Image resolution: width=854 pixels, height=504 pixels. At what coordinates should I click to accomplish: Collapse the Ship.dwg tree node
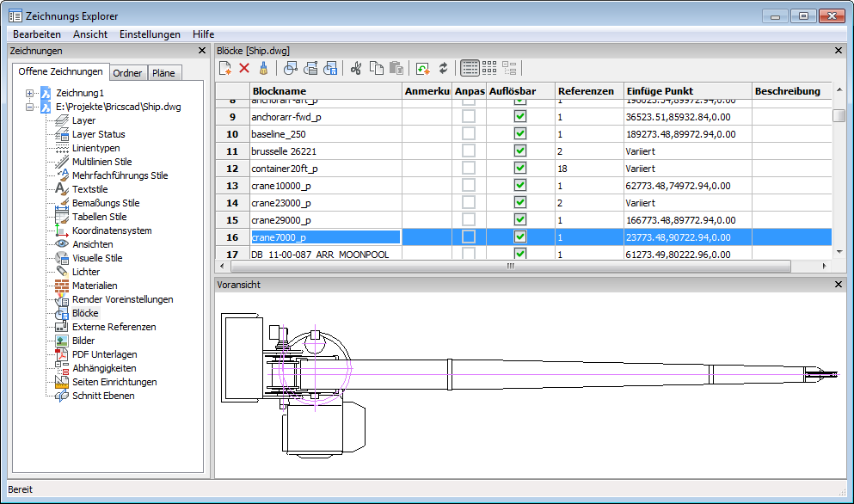(x=31, y=107)
